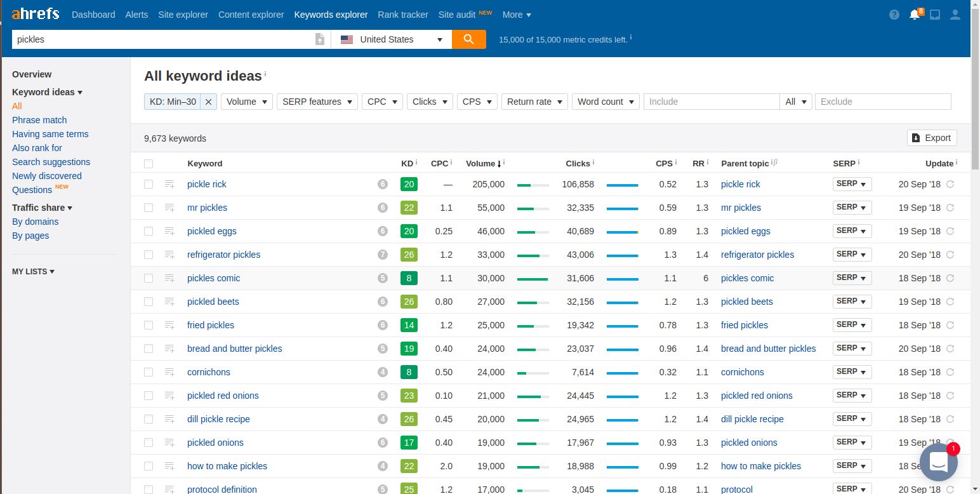Open the 'pickles comic' keyword link
980x494 pixels.
click(213, 278)
